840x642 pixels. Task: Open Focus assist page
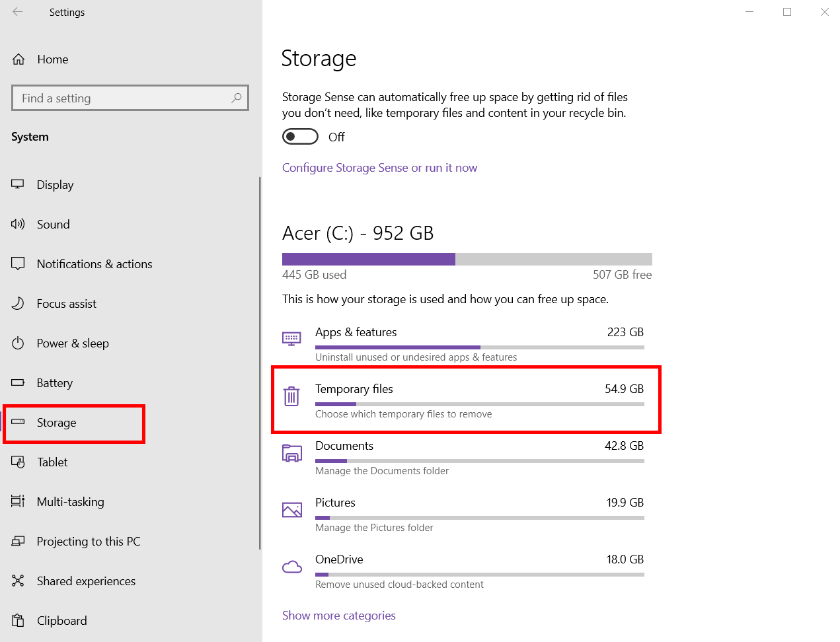coord(131,304)
